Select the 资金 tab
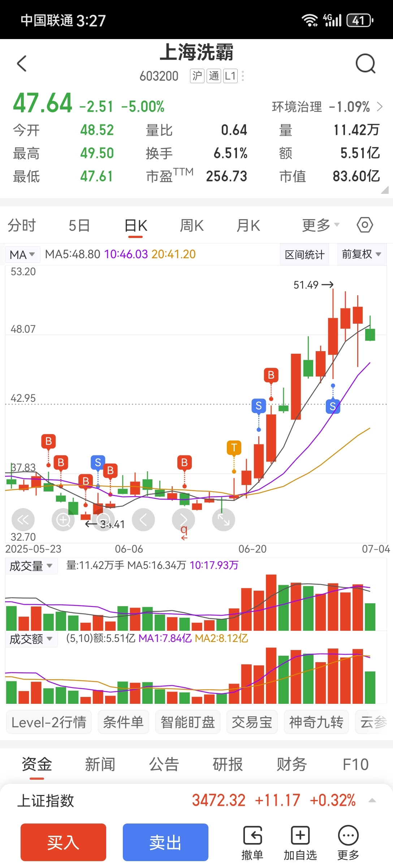This screenshot has height=868, width=393. (37, 764)
